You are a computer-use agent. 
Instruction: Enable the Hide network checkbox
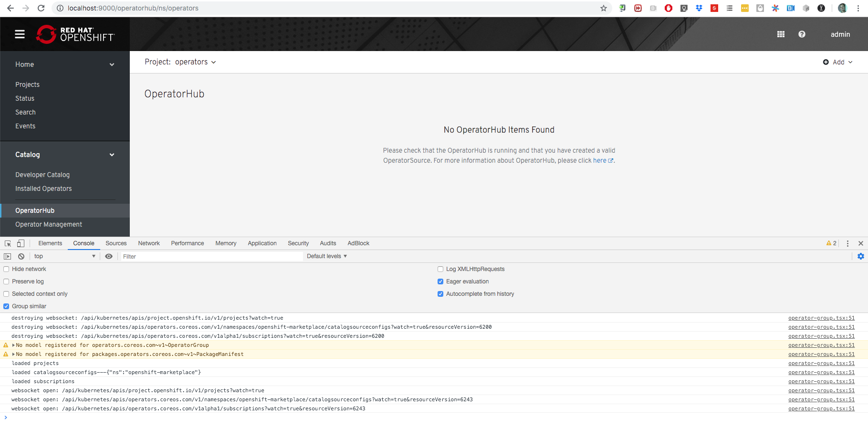[x=6, y=269]
